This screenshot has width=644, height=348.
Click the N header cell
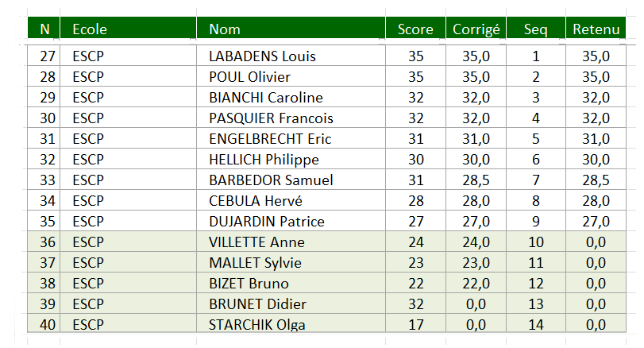[44, 29]
